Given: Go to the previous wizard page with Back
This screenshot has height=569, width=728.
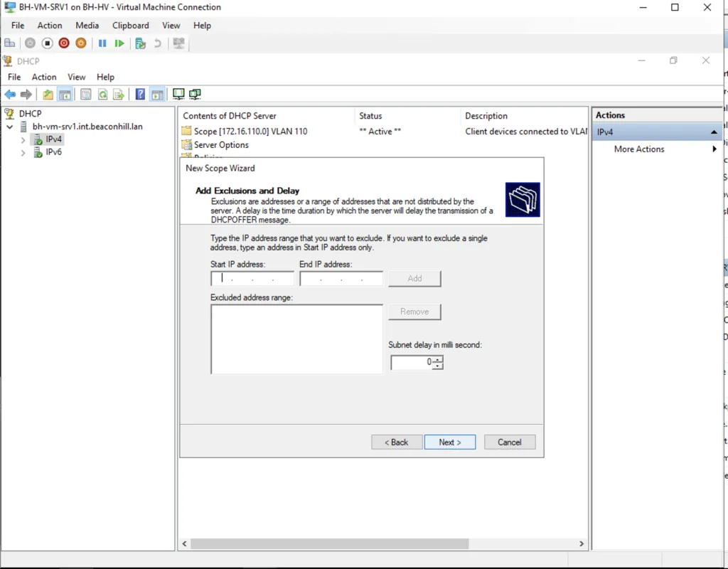Looking at the screenshot, I should pos(397,442).
